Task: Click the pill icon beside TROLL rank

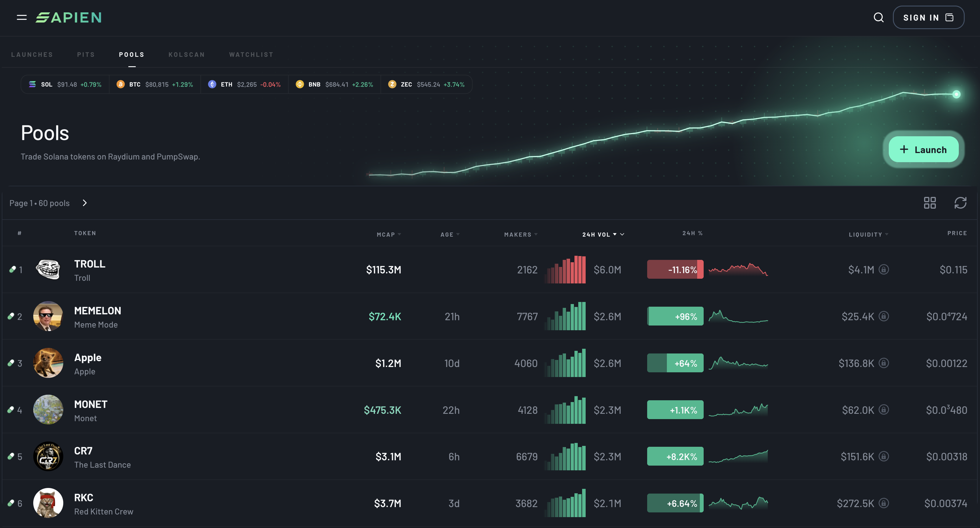Action: click(12, 269)
